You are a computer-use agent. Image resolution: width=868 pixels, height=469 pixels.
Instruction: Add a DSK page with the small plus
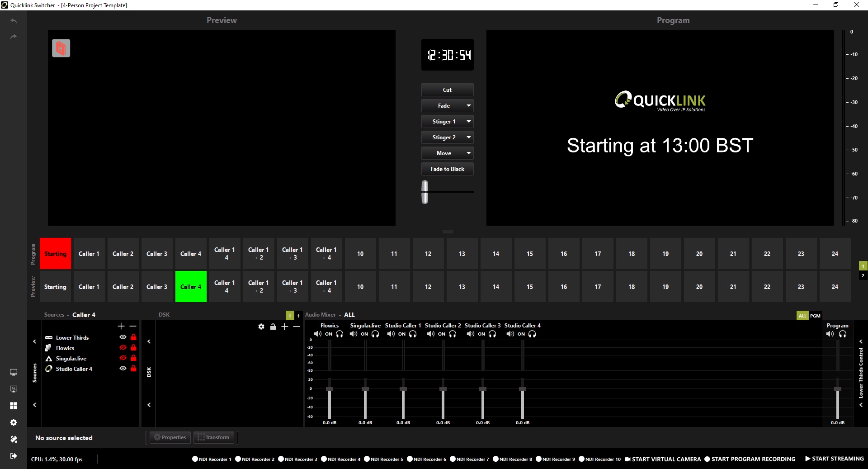(298, 316)
